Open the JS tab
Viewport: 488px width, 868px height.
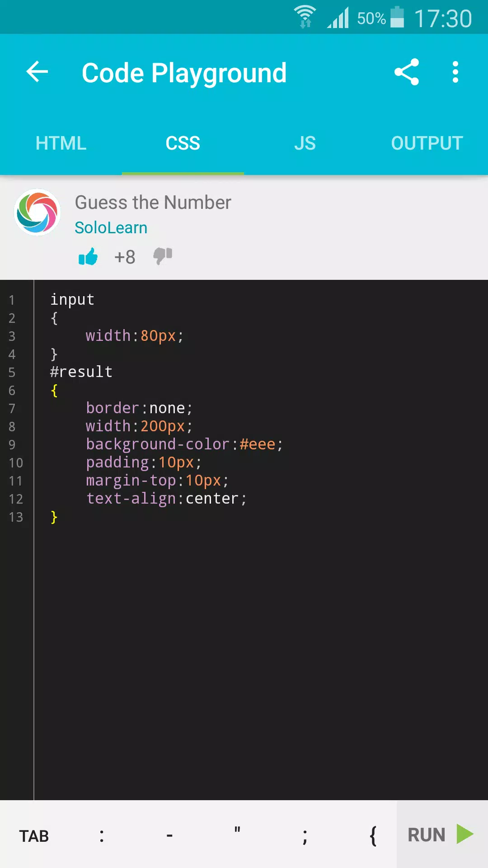click(x=305, y=143)
